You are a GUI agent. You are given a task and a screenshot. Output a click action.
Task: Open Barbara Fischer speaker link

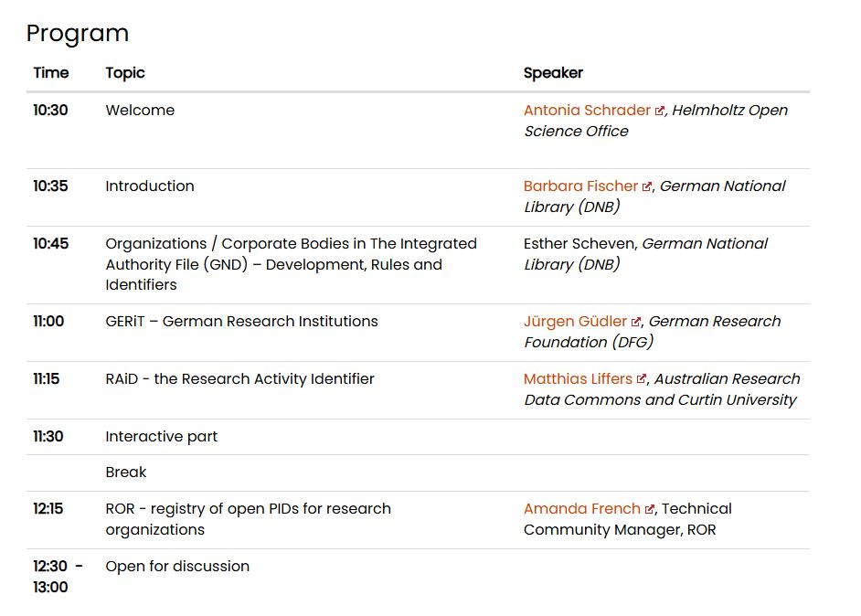point(580,186)
